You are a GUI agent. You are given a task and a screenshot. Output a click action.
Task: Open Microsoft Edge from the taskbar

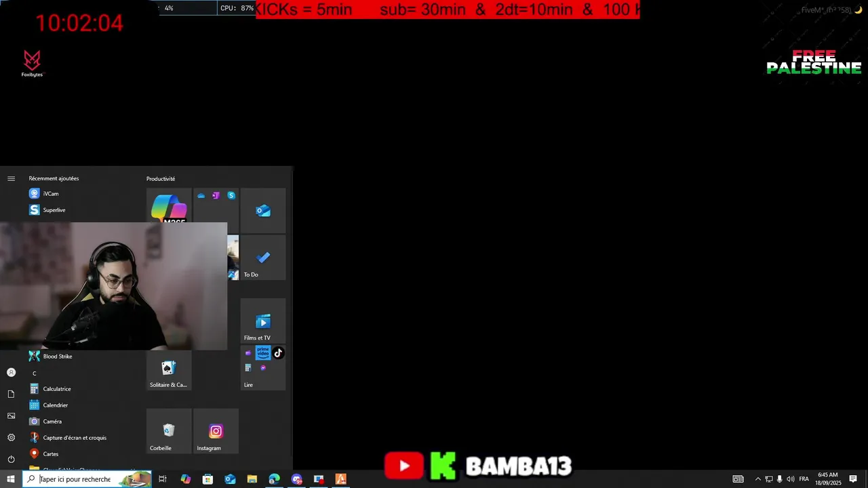coord(274,479)
